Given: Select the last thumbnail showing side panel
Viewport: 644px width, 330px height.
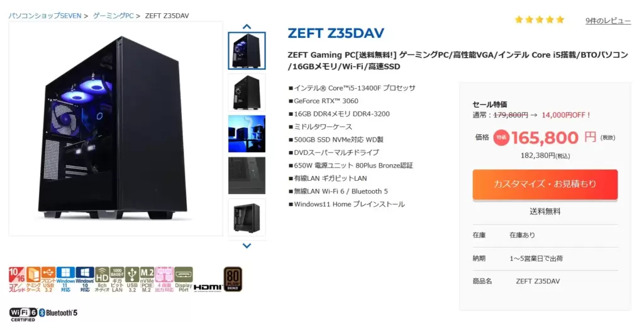Looking at the screenshot, I should click(x=247, y=217).
